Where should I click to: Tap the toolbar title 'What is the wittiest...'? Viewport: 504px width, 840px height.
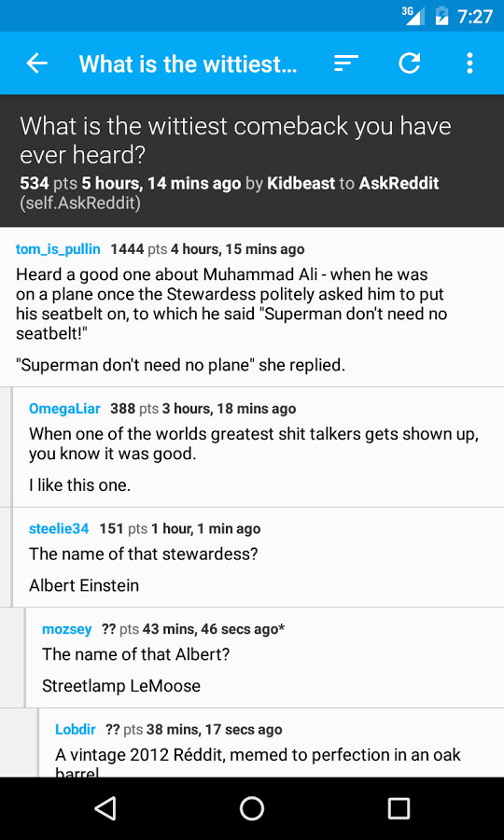click(x=188, y=63)
